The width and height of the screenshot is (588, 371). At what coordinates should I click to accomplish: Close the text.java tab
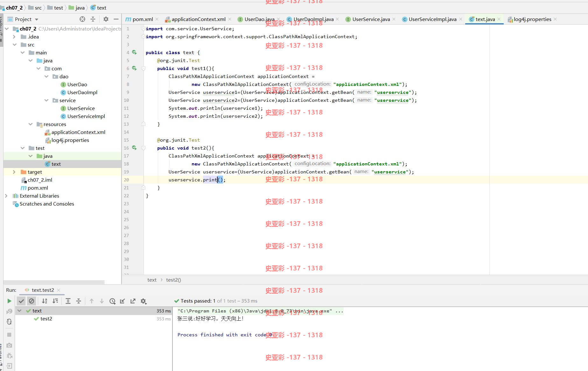(x=499, y=19)
